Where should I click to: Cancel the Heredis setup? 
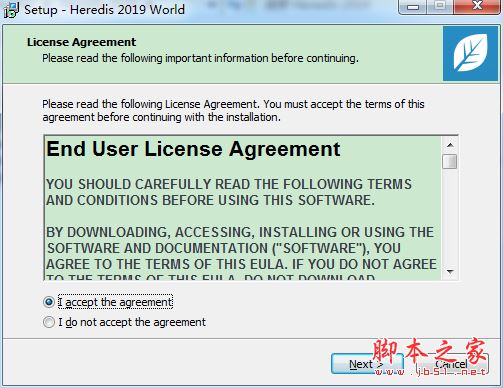452,364
